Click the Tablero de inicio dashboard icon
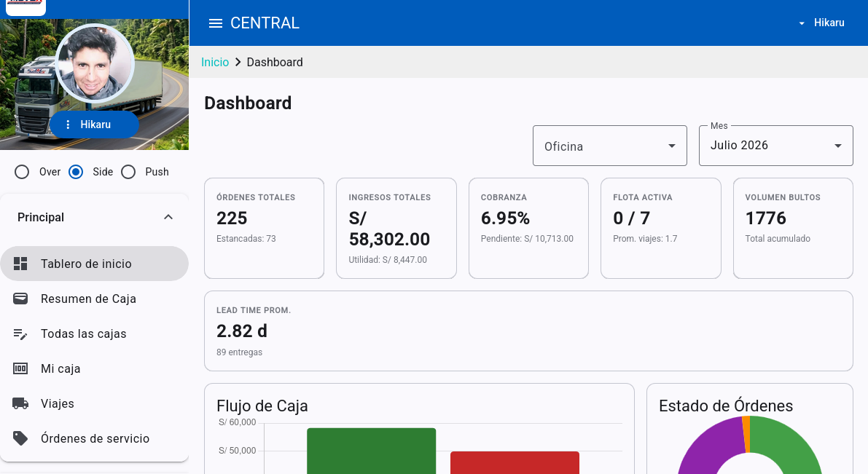 (20, 264)
